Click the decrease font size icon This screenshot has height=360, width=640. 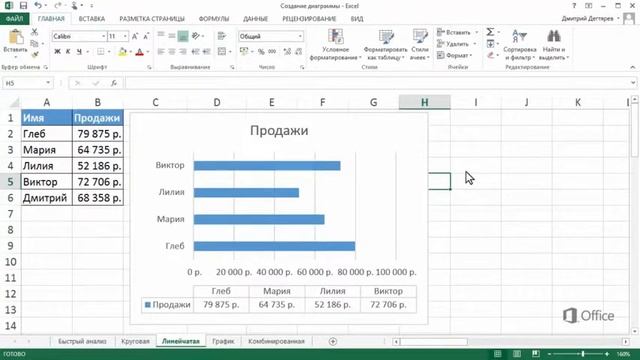(146, 36)
